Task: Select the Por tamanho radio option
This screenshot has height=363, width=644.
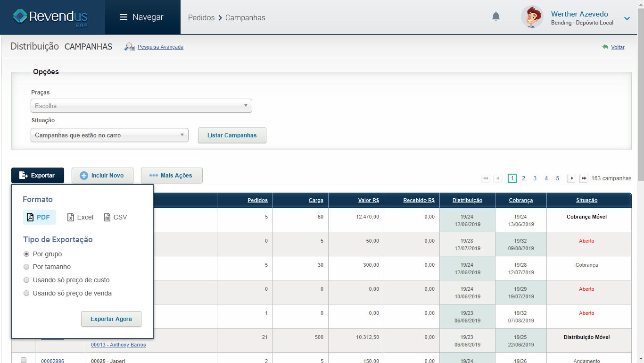Action: coord(26,267)
